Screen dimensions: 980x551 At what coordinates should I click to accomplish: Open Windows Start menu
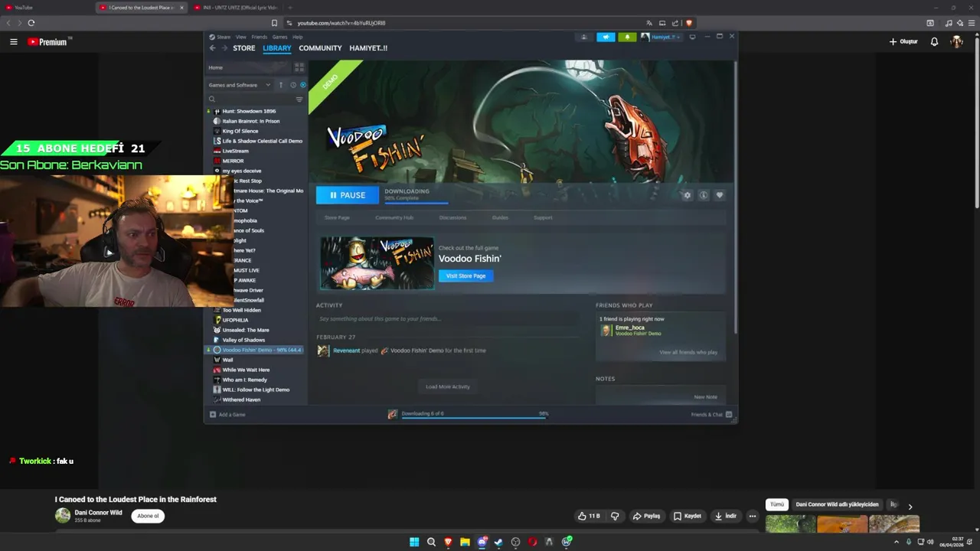tap(414, 542)
